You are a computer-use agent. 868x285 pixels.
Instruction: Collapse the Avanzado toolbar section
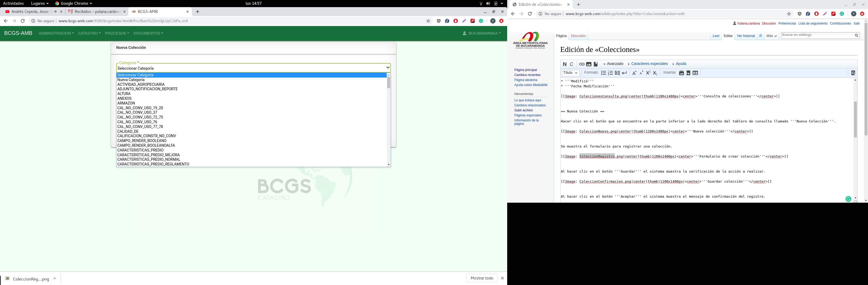[x=613, y=64]
